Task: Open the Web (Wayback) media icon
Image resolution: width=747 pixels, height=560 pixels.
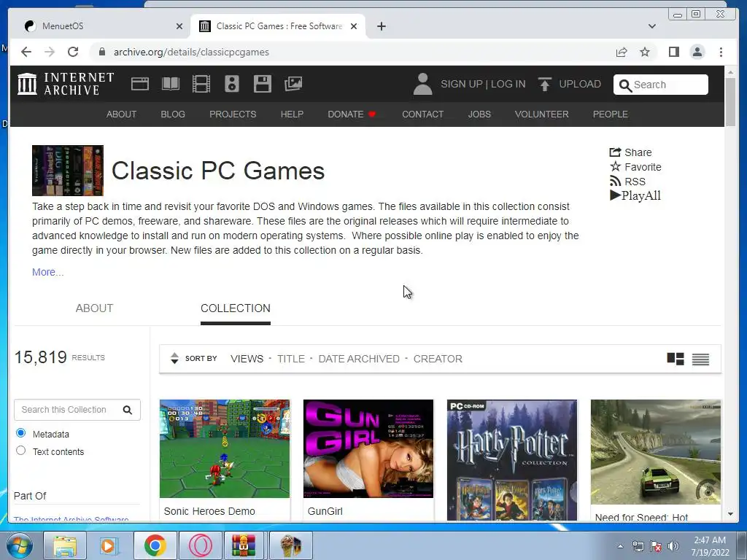Action: (140, 84)
